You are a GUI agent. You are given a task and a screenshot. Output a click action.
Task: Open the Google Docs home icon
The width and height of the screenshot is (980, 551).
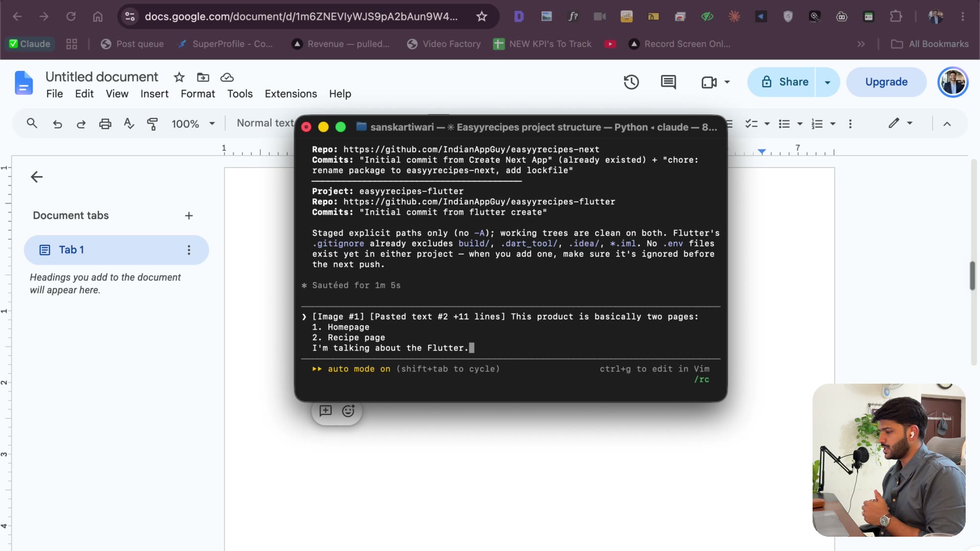tap(23, 83)
